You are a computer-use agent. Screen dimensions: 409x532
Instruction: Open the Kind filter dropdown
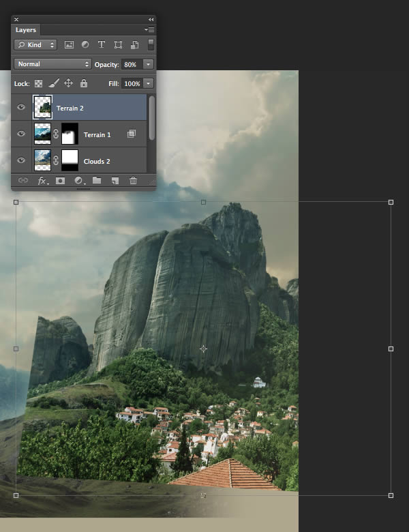[35, 45]
